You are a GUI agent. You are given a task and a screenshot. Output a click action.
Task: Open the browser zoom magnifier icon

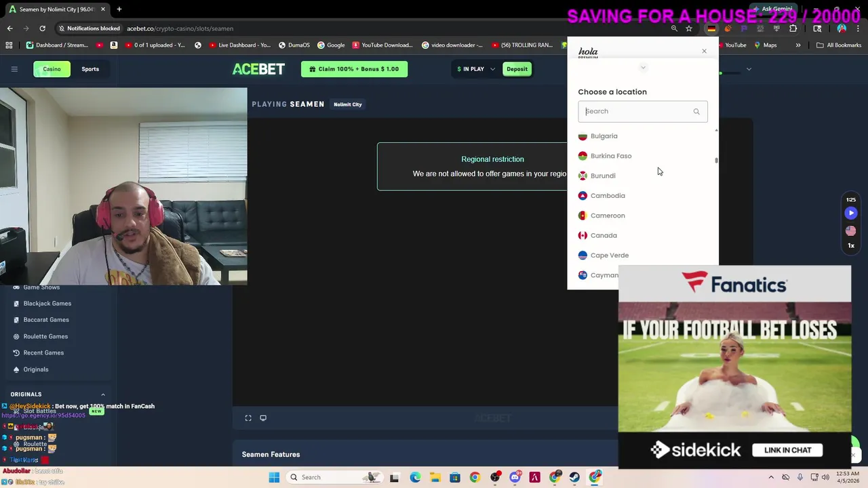click(x=674, y=28)
